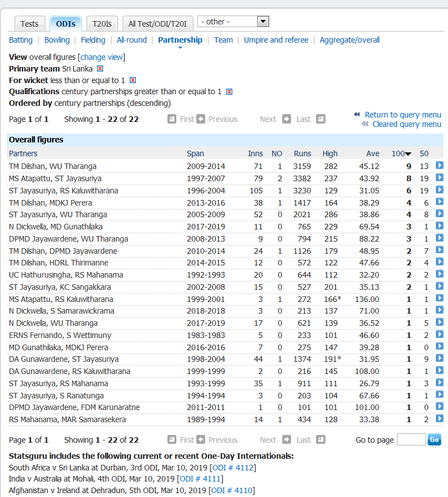The image size is (448, 497).
Task: Open details arrow for Atapattu, RS Kaluwitharana row
Action: point(440,298)
